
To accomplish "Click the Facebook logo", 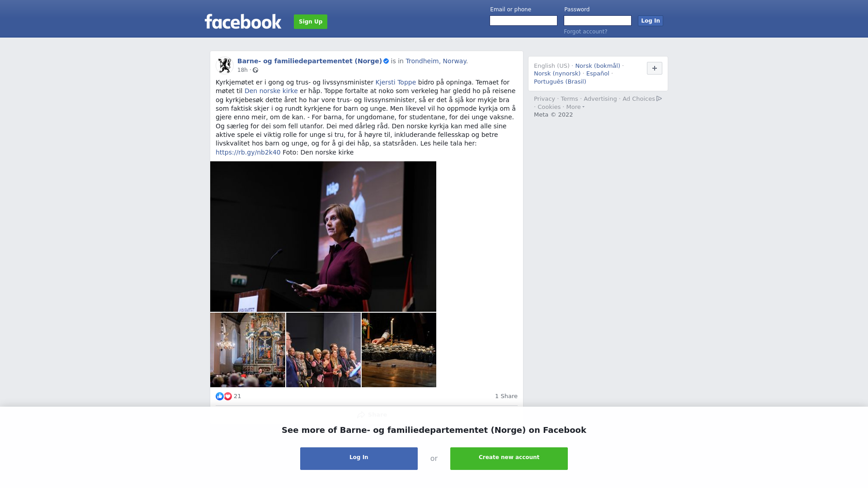I will (243, 22).
